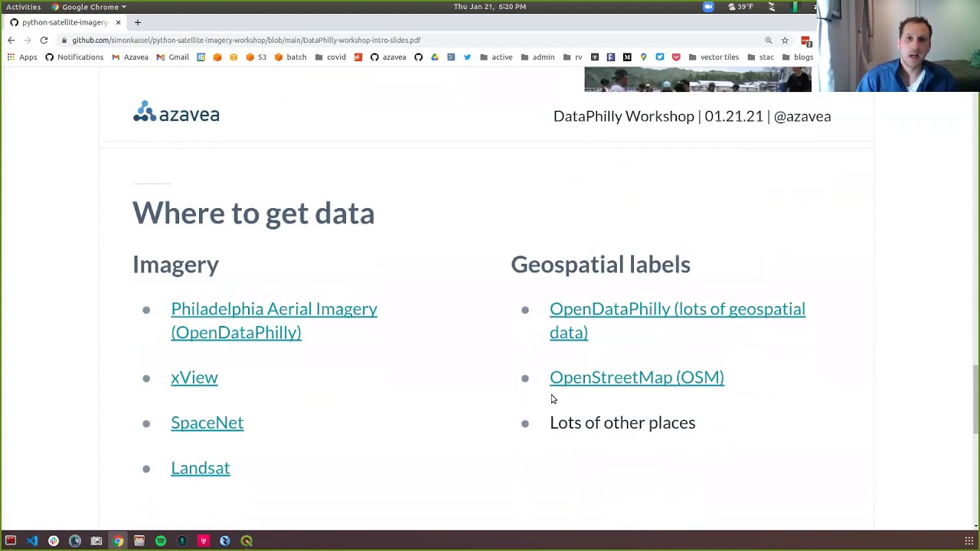This screenshot has width=980, height=551.
Task: Close the python-satellite-imagery tab
Action: [118, 22]
